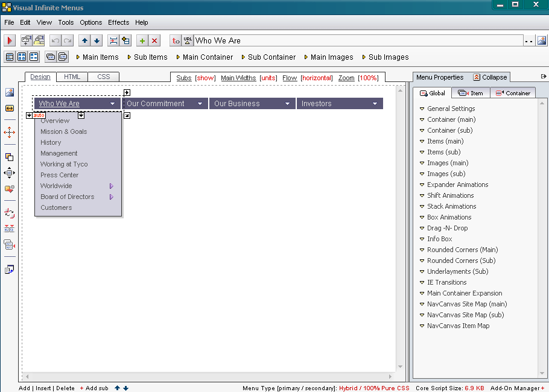Viewport: 549px width, 392px height.
Task: Move item up with blue up arrow
Action: 84,40
